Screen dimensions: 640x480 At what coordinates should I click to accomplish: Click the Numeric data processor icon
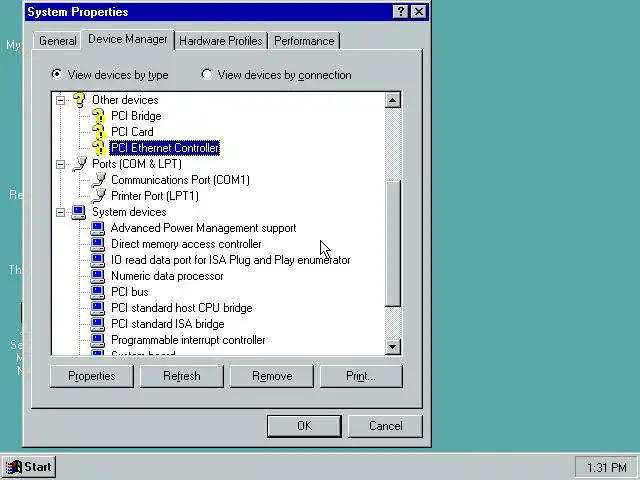(98, 276)
